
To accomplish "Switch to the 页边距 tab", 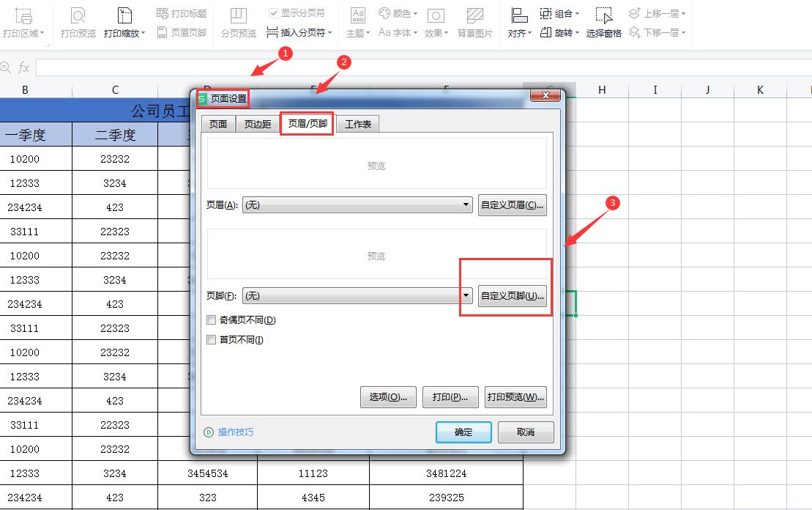I will [258, 125].
